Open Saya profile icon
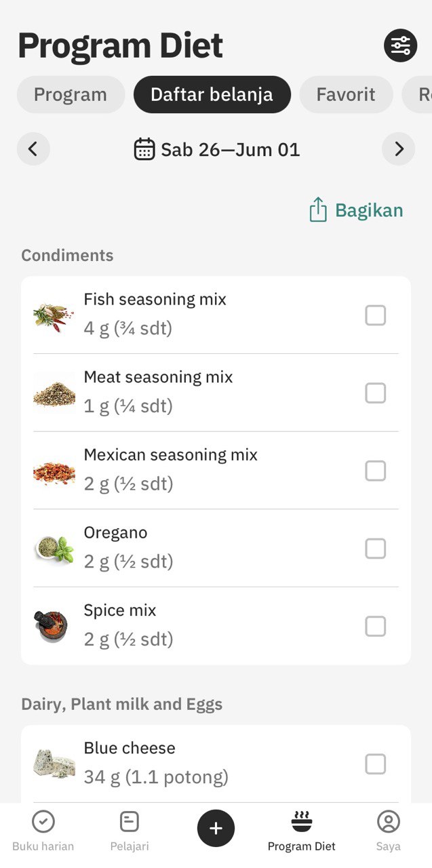432x868 pixels. (x=389, y=822)
